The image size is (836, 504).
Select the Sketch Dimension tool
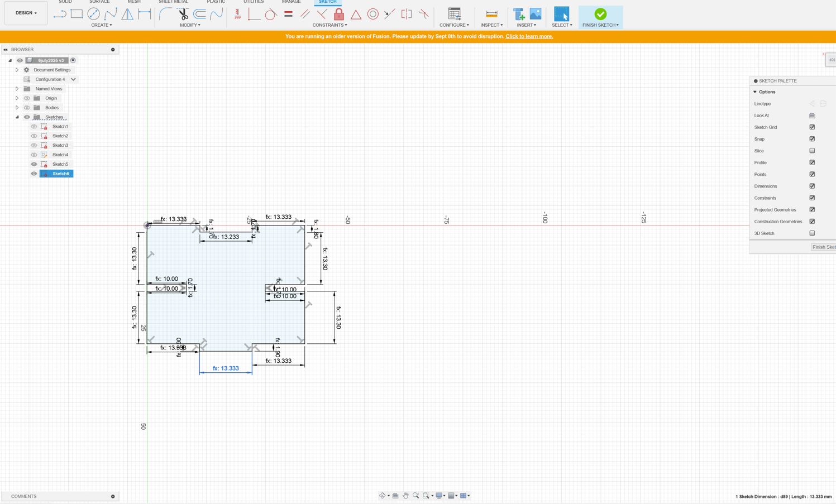[x=145, y=14]
